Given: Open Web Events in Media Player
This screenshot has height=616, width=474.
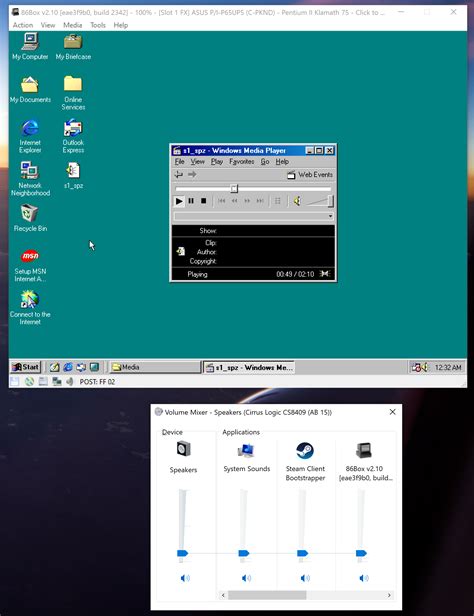Looking at the screenshot, I should [x=310, y=174].
